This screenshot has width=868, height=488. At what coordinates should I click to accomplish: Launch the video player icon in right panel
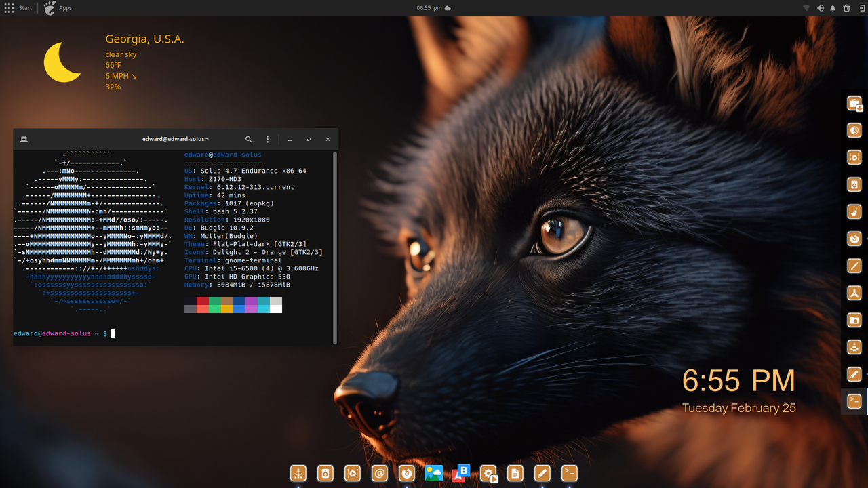pyautogui.click(x=854, y=157)
